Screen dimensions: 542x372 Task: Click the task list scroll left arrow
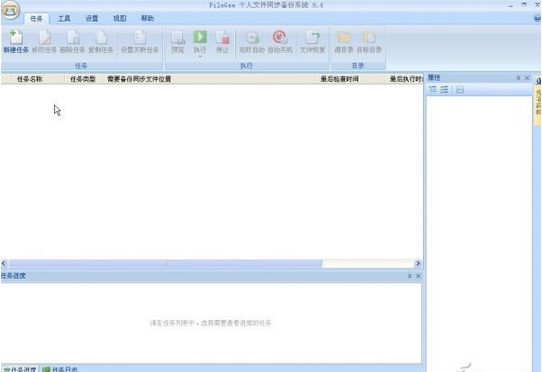coord(4,263)
